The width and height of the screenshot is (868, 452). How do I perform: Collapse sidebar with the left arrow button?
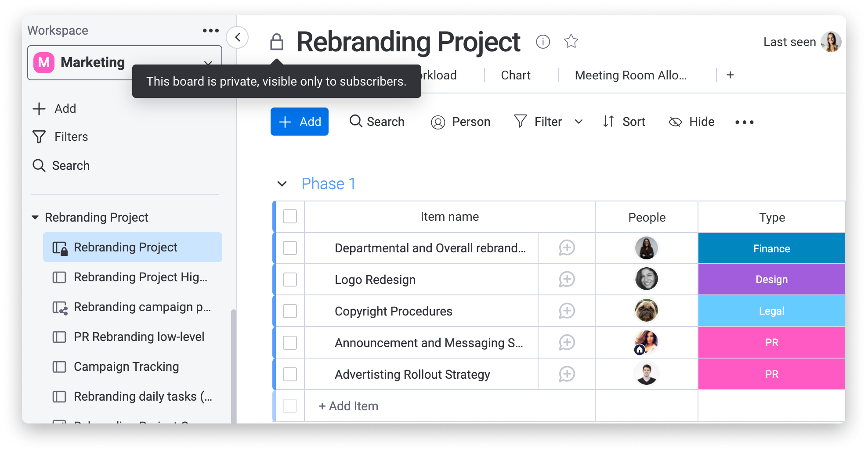pos(238,37)
